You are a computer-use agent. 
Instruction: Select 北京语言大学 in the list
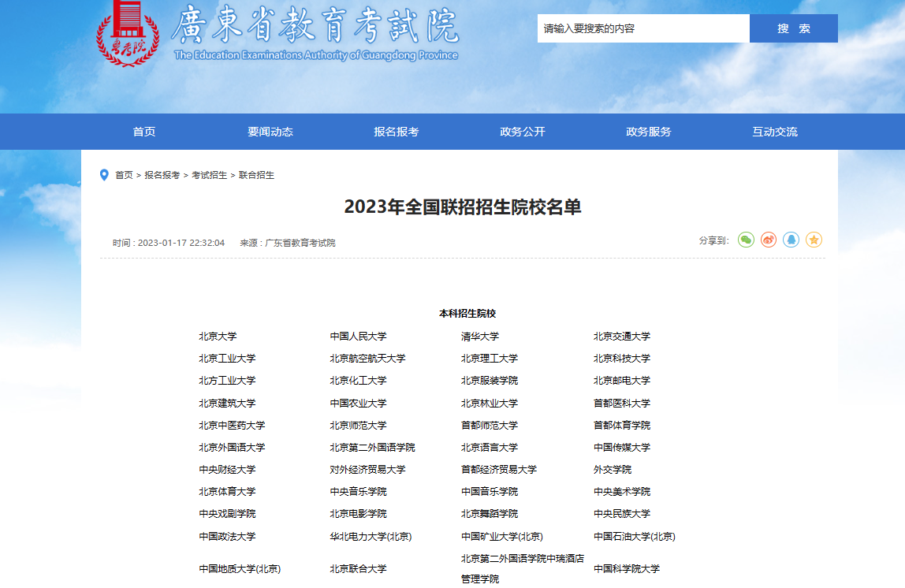[490, 447]
